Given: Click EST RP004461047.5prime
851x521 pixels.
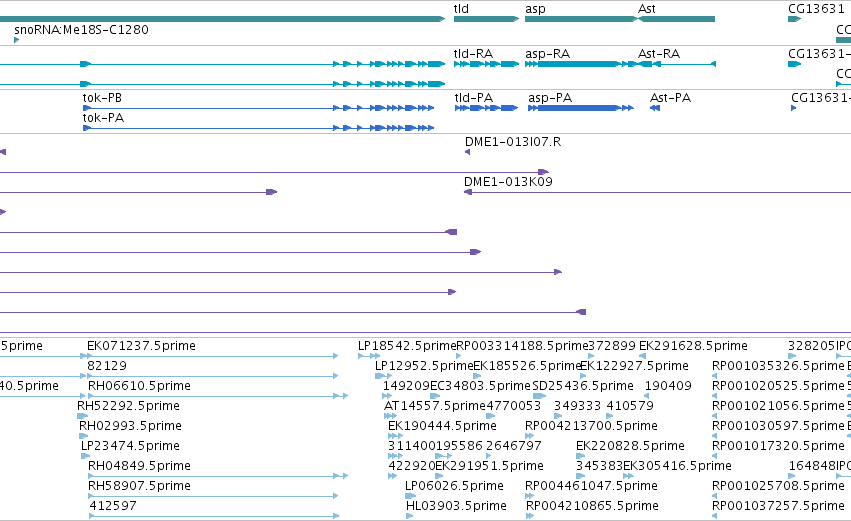Looking at the screenshot, I should pyautogui.click(x=591, y=486).
